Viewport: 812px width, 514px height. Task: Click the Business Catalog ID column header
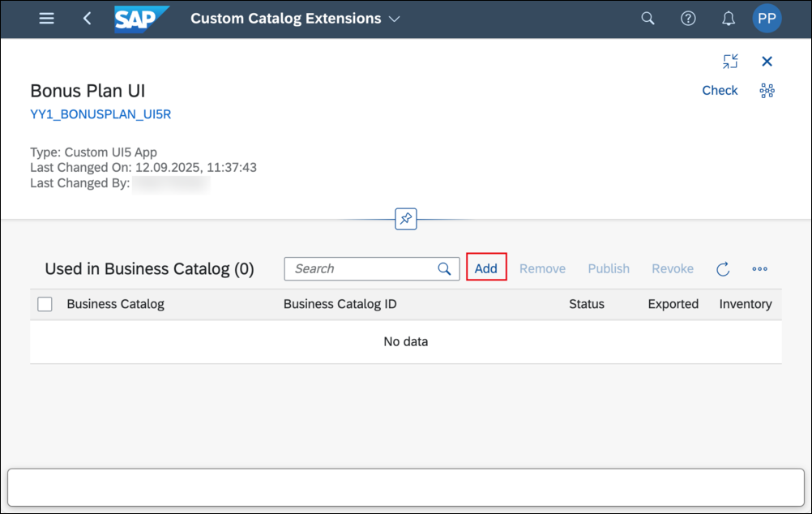point(340,304)
